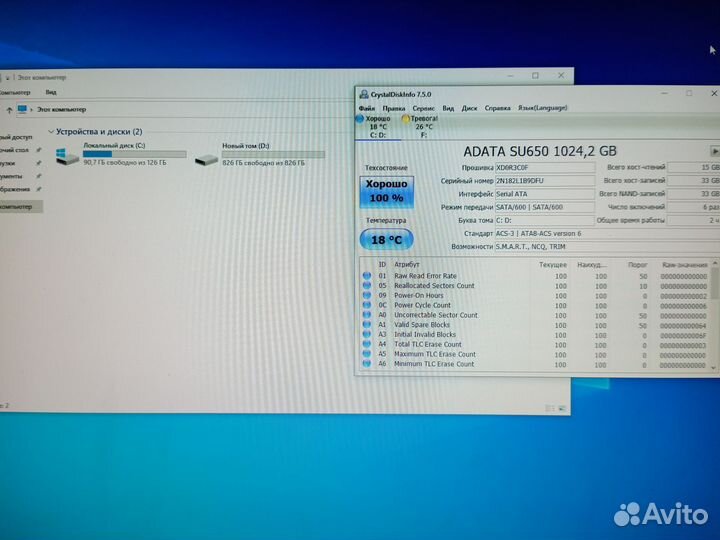Click the Новый том (D:) capacity bar

pos(273,155)
